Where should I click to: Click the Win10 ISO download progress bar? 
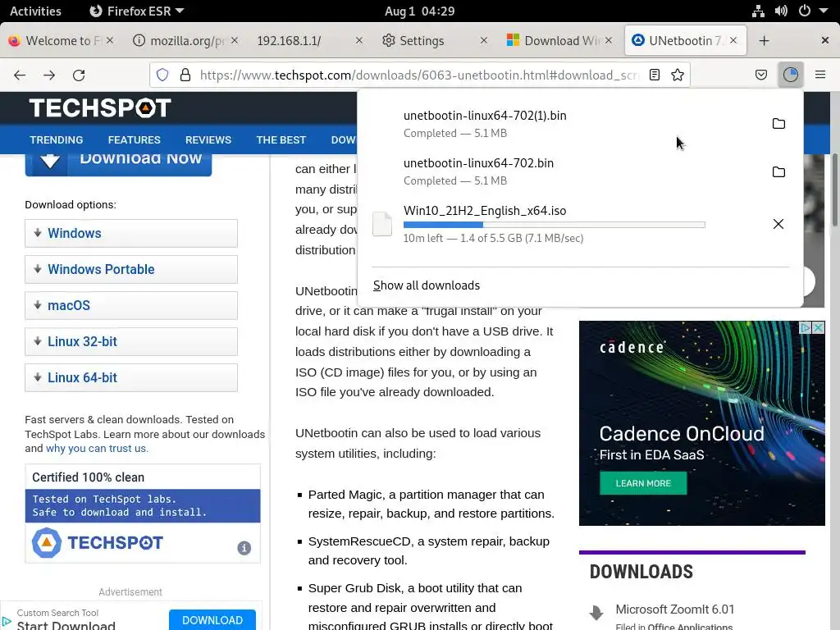[x=554, y=225]
